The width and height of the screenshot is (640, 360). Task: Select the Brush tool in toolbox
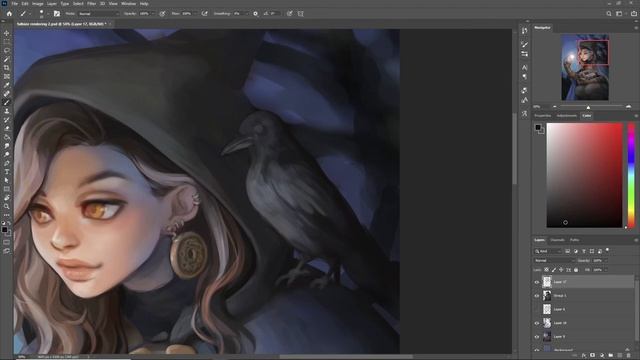tap(7, 102)
